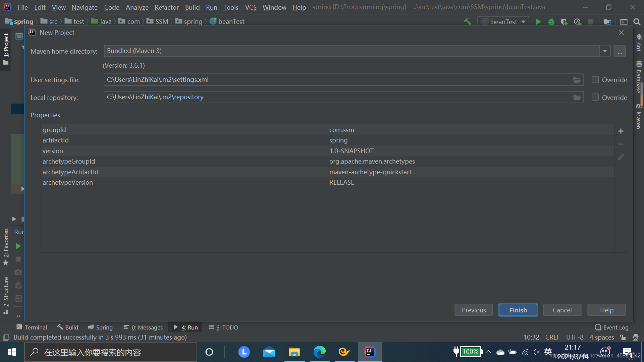Open the Ant side tool window
The image size is (644, 362).
639,42
